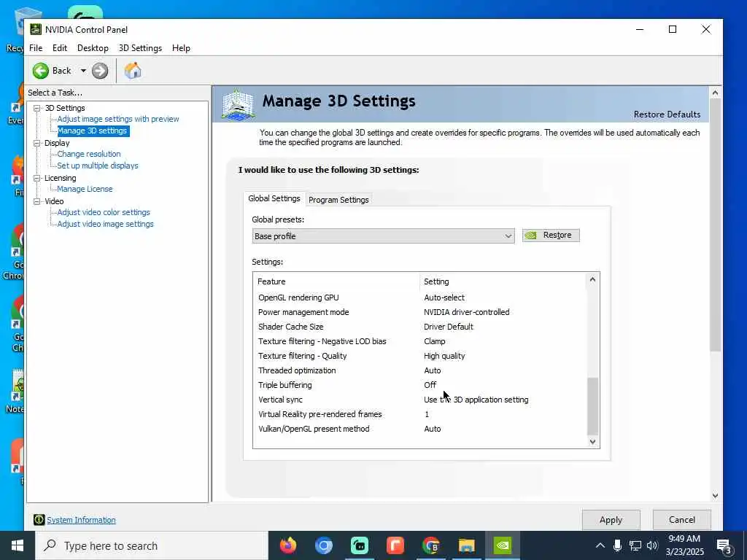Click the grey Forward arrow icon
The image size is (747, 560).
coord(100,71)
